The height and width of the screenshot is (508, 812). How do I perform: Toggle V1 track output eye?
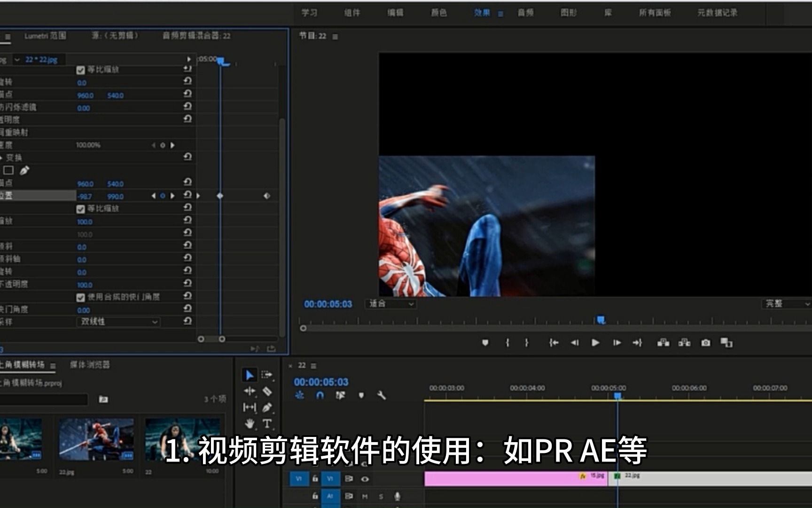click(365, 479)
